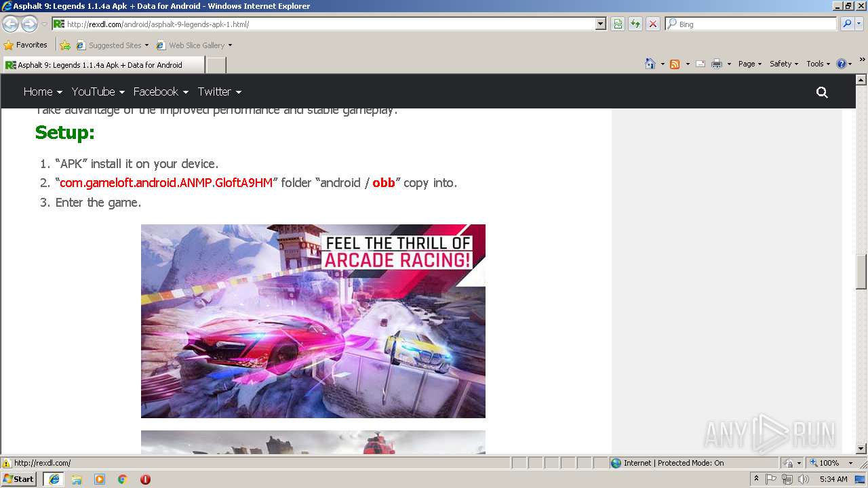Click the "Enter the game." step text

pos(98,202)
